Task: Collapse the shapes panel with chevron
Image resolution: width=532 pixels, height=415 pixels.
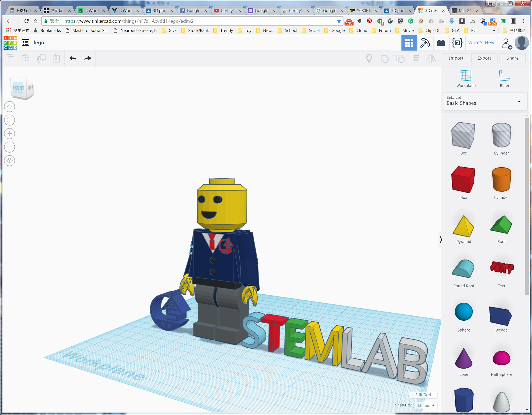Action: click(x=441, y=239)
